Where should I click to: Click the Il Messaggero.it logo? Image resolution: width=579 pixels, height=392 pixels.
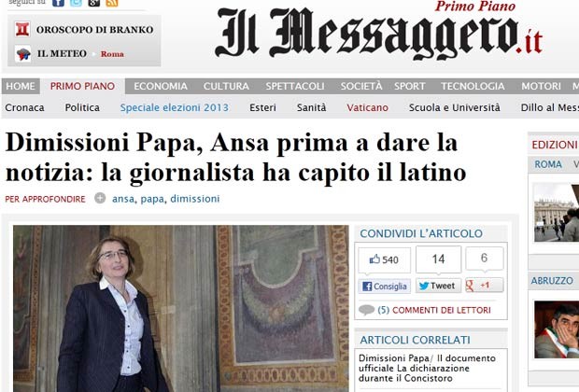379,34
